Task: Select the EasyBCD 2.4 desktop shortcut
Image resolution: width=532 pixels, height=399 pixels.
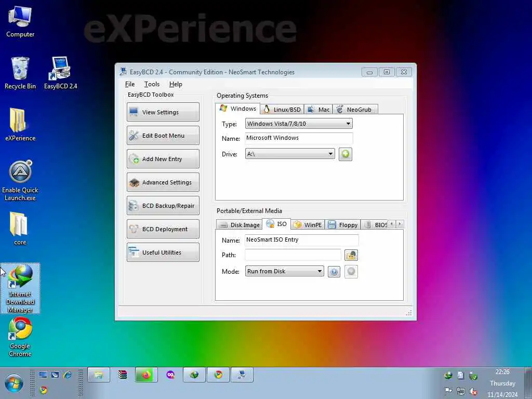Action: click(x=60, y=73)
